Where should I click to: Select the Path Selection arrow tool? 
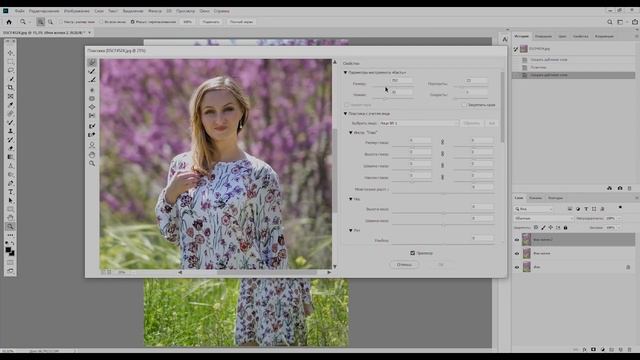pos(11,200)
